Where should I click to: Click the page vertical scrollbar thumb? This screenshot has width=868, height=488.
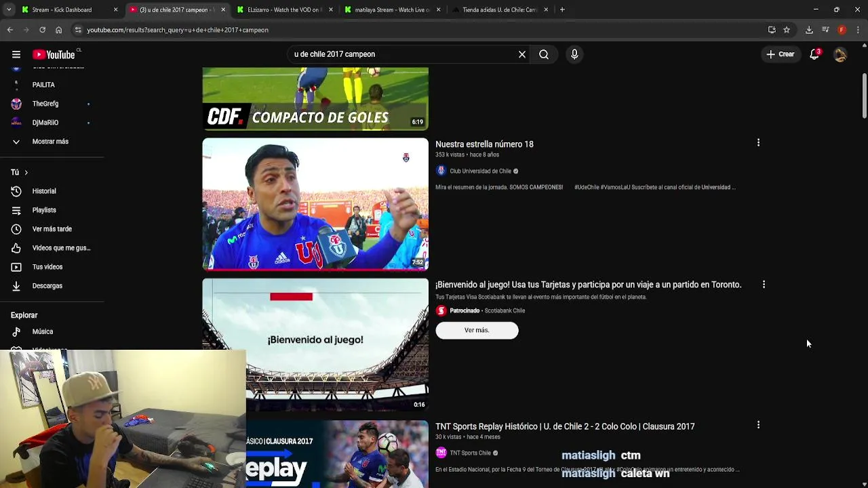click(864, 94)
